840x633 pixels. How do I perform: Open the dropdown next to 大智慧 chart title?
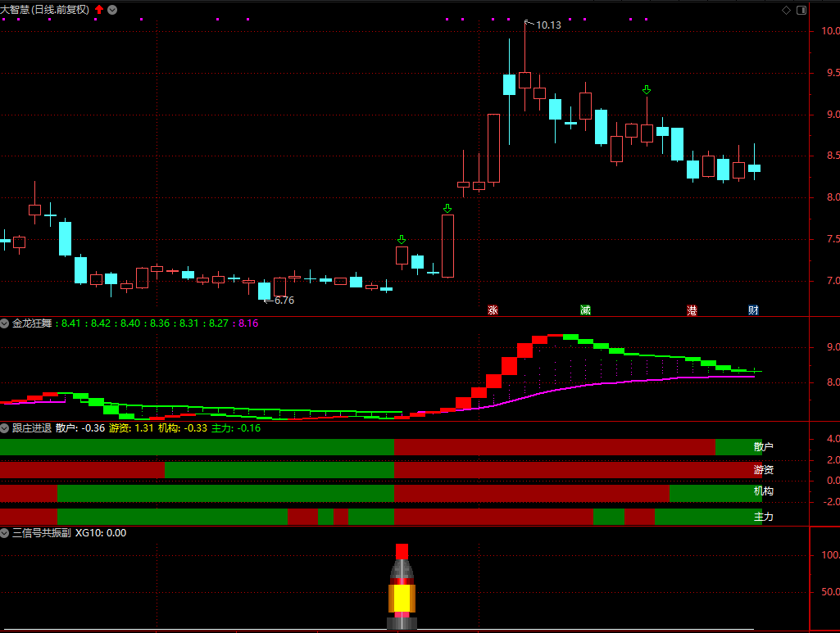(112, 10)
